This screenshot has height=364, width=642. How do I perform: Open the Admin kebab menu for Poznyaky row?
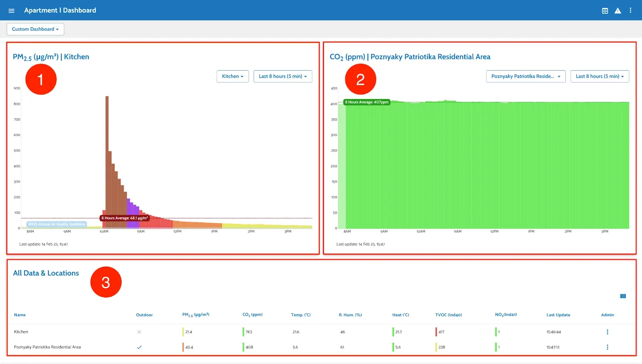tap(607, 347)
